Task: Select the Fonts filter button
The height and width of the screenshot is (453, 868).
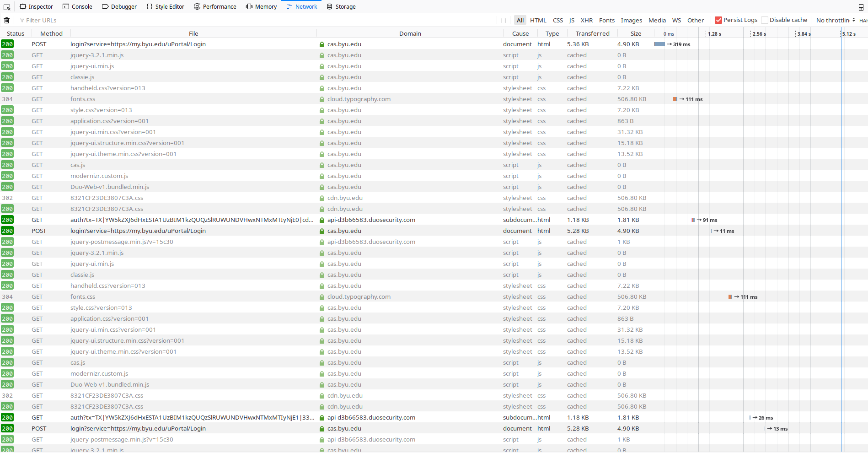Action: (607, 20)
